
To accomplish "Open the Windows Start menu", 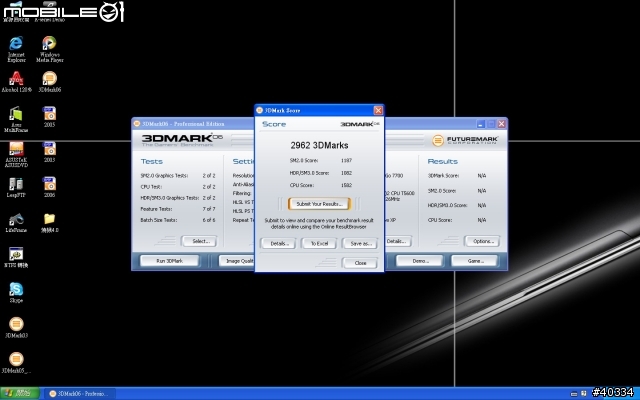I will pyautogui.click(x=19, y=393).
